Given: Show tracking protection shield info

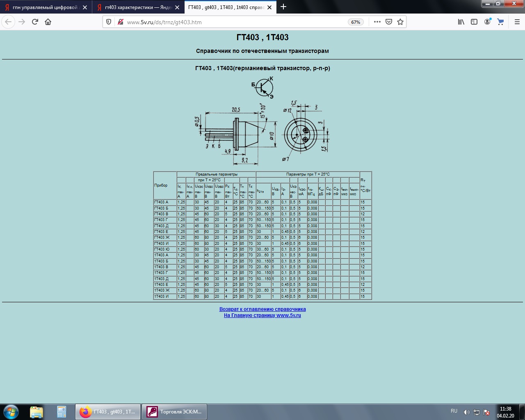Looking at the screenshot, I should point(109,22).
